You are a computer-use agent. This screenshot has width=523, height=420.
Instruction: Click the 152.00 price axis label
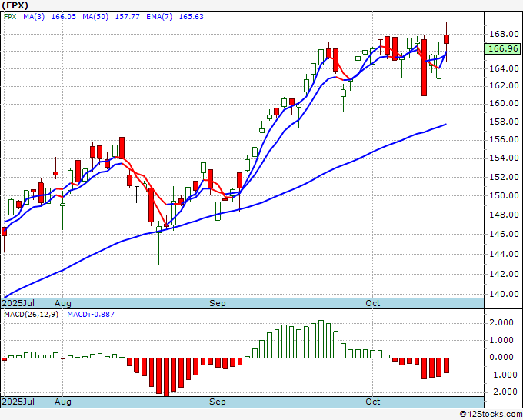click(504, 177)
